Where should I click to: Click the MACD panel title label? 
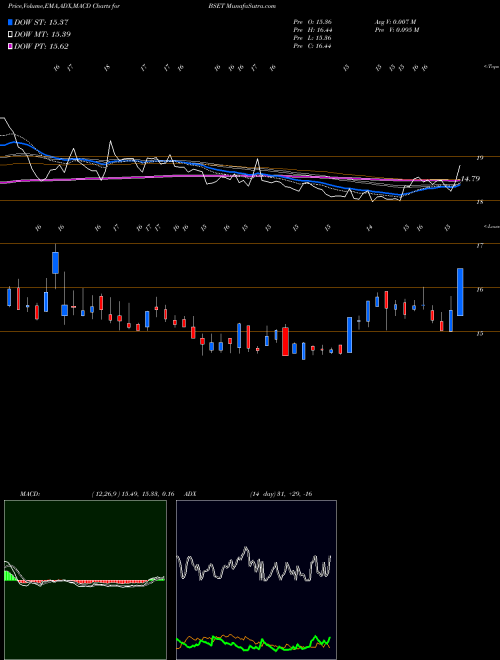click(x=29, y=494)
